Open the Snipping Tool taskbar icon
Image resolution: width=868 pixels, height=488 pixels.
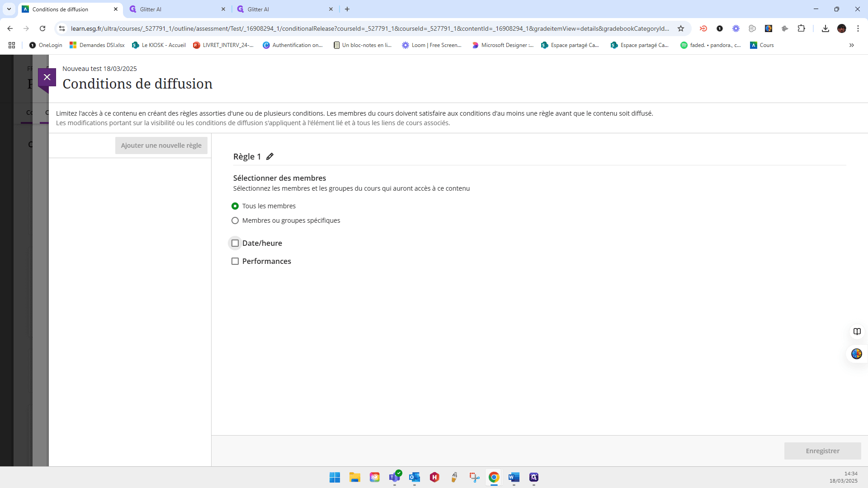pos(474,477)
